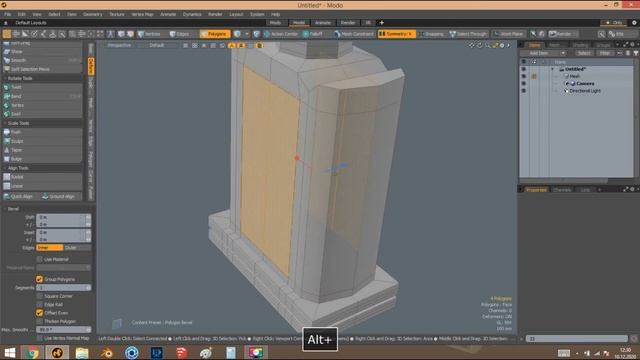
Task: Click the Work Plane toolbar button
Action: [508, 34]
